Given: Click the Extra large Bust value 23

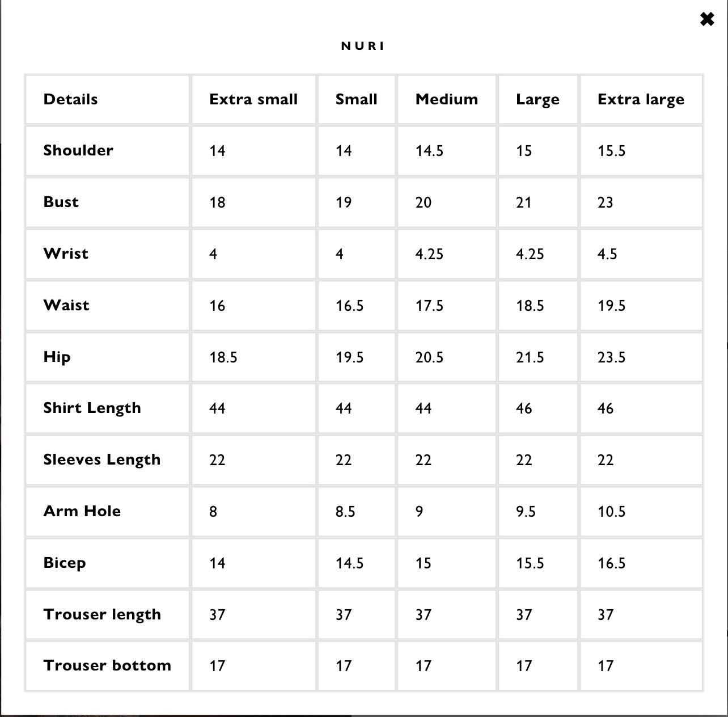Looking at the screenshot, I should pos(606,203).
